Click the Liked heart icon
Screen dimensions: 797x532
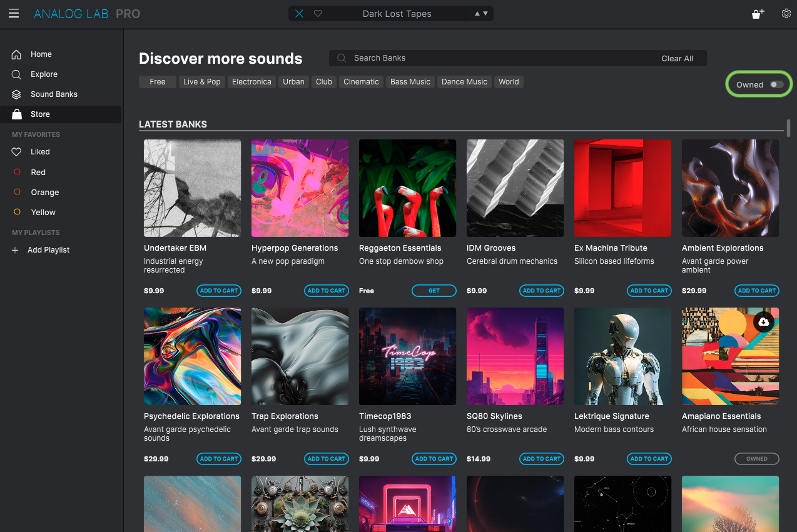tap(17, 152)
